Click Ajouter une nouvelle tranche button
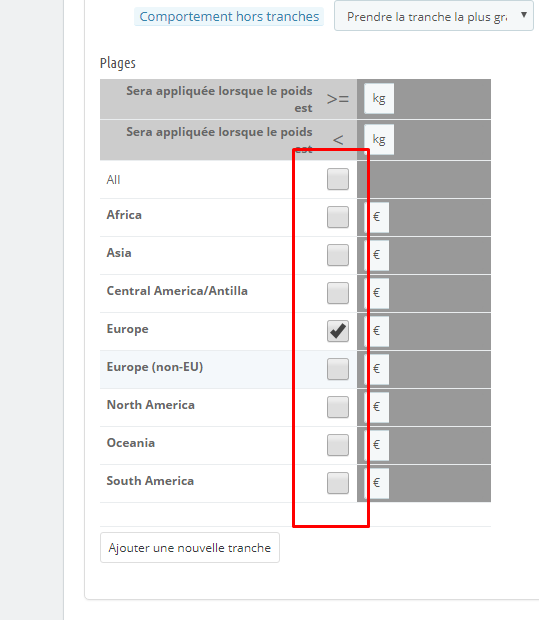539x620 pixels. pos(190,548)
